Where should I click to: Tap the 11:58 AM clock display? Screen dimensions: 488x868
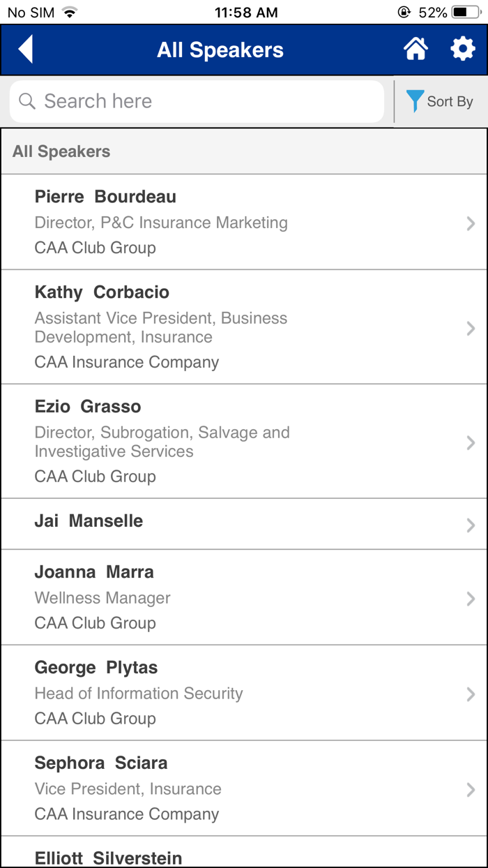pos(246,11)
